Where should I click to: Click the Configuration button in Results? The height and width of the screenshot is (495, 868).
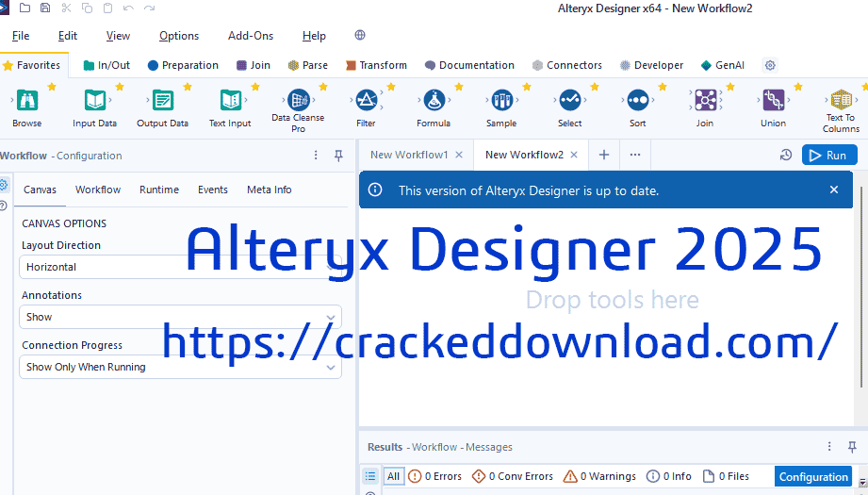pos(813,477)
